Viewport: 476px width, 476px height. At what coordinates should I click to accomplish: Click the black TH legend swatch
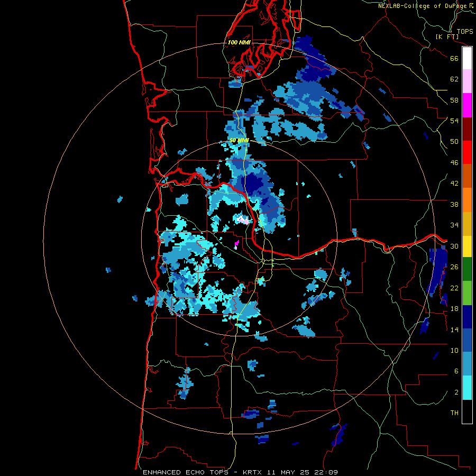[467, 411]
